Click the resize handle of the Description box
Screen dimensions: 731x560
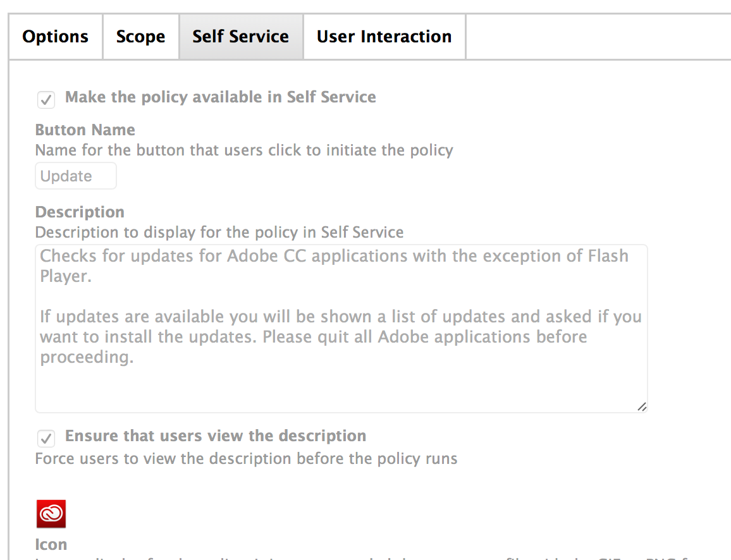pos(641,406)
